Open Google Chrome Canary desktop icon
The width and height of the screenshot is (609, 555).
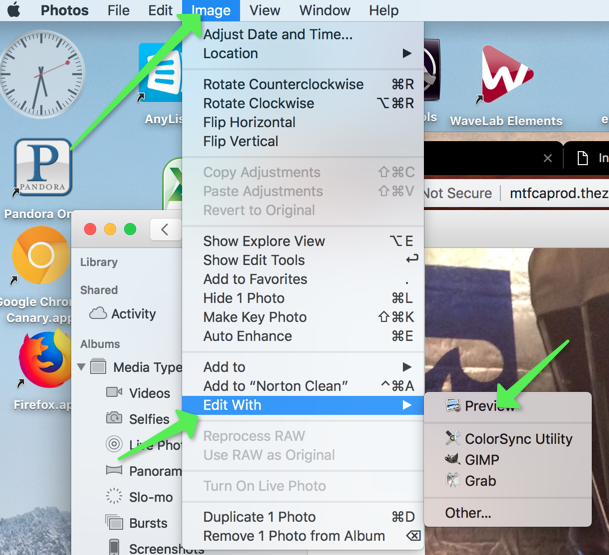41,256
